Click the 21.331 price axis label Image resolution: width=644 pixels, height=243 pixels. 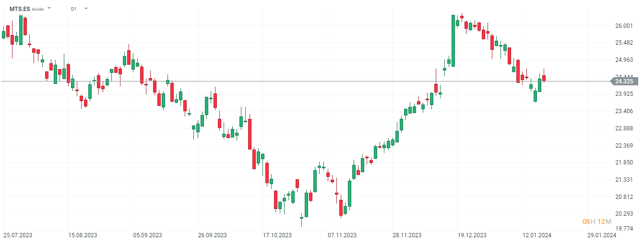click(x=624, y=180)
